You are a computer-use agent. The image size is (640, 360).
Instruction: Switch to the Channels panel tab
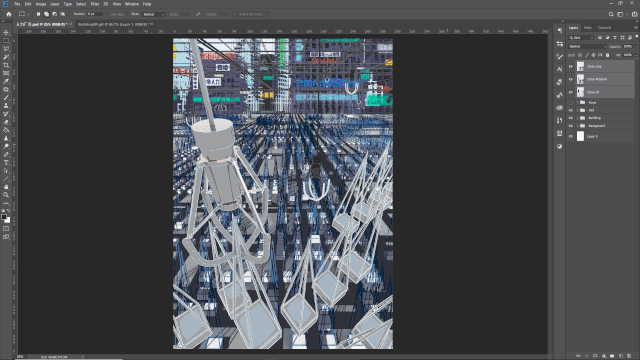tap(604, 28)
